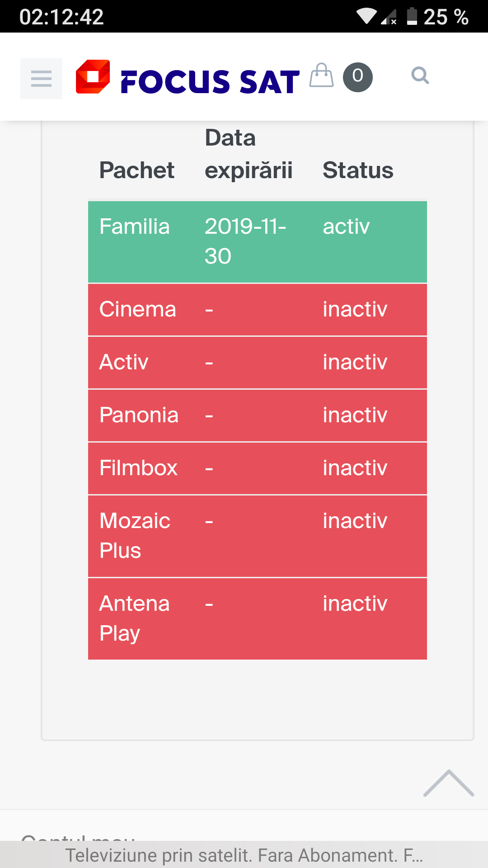The width and height of the screenshot is (488, 868).
Task: Tap the Focus Sat logo
Action: pyautogui.click(x=188, y=79)
